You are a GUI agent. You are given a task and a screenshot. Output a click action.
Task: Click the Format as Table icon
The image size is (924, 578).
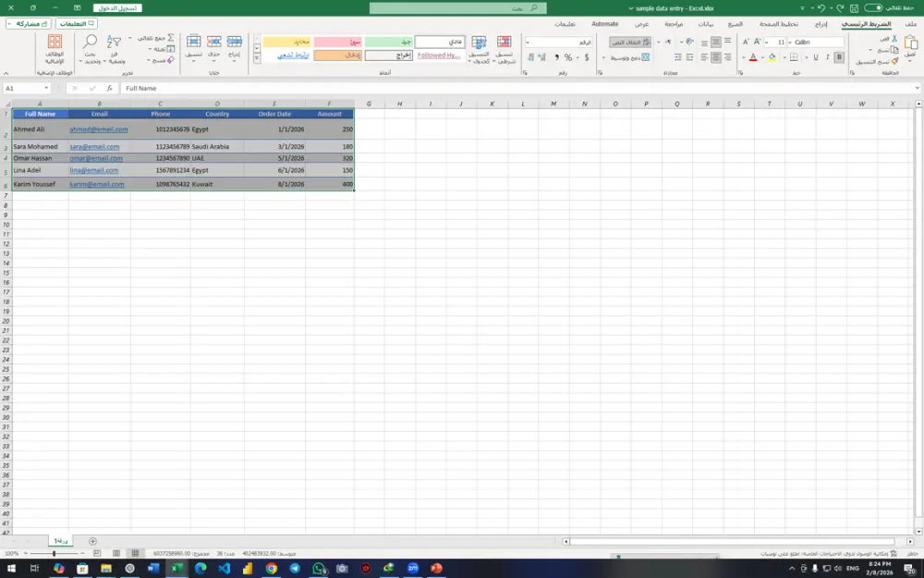(478, 41)
